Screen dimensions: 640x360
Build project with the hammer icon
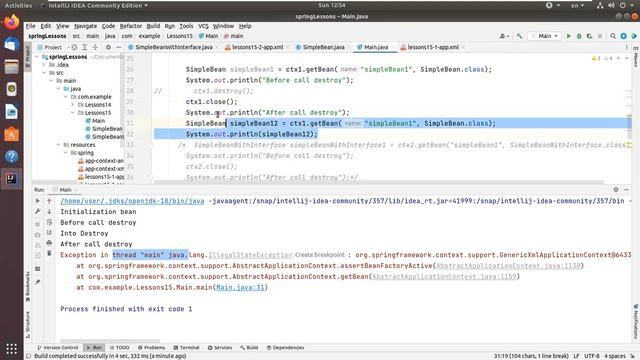pyautogui.click(x=519, y=36)
